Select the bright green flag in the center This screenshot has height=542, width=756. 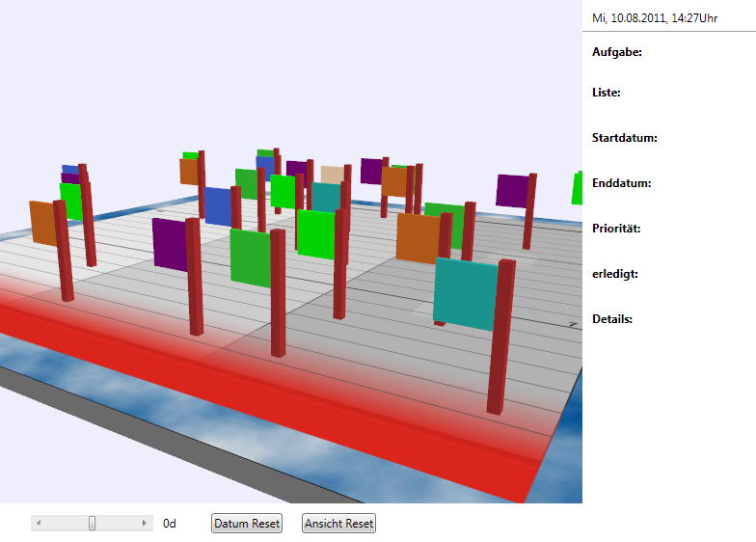[x=315, y=233]
